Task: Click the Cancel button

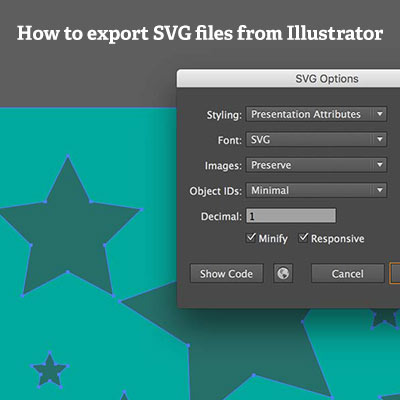Action: click(x=348, y=274)
